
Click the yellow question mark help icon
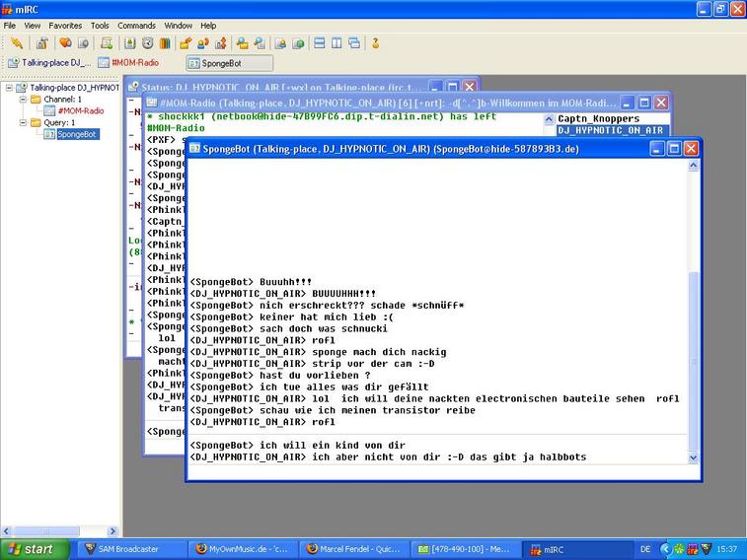pos(375,43)
